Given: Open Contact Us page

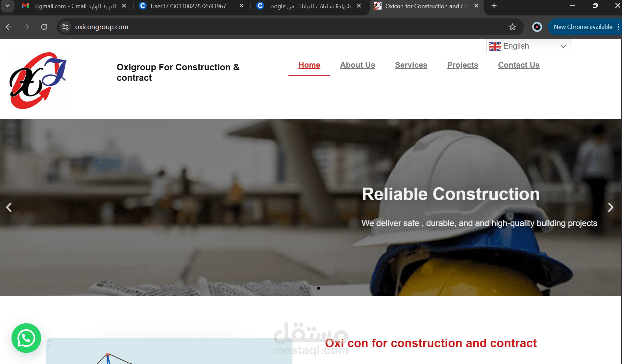Looking at the screenshot, I should [519, 65].
